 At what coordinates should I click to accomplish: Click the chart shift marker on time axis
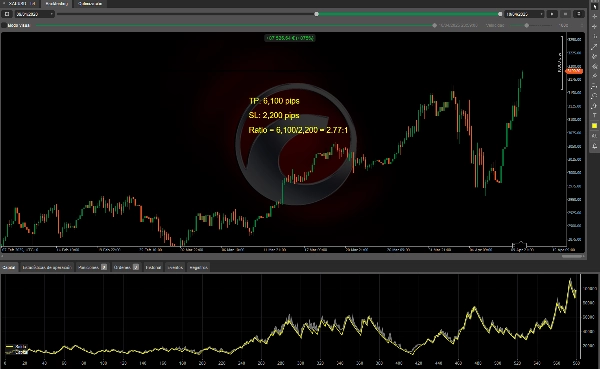(x=520, y=245)
